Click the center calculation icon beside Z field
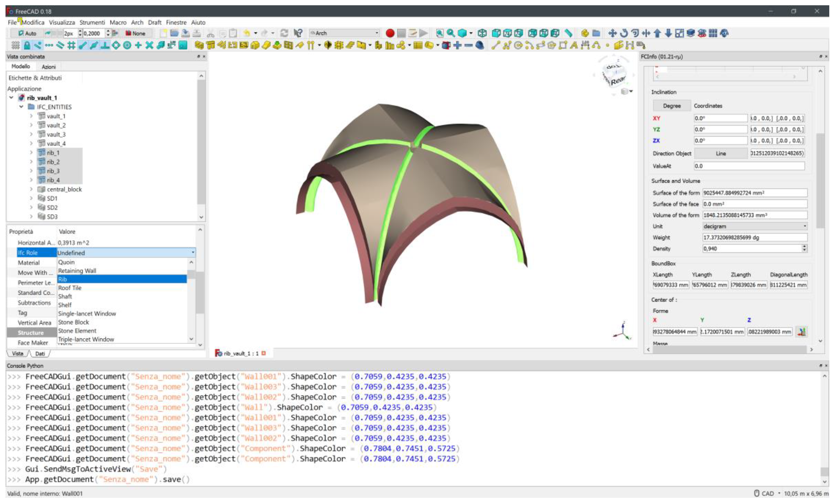835x504 pixels. click(802, 332)
